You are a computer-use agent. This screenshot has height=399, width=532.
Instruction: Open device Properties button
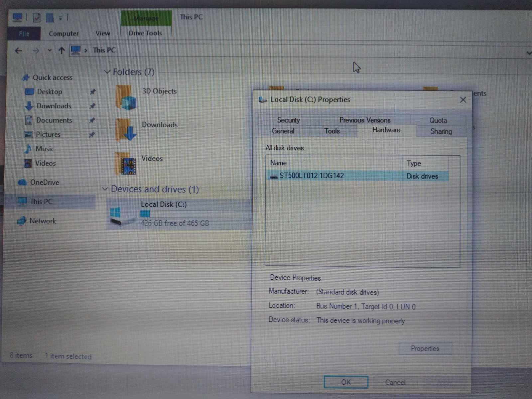coord(425,348)
